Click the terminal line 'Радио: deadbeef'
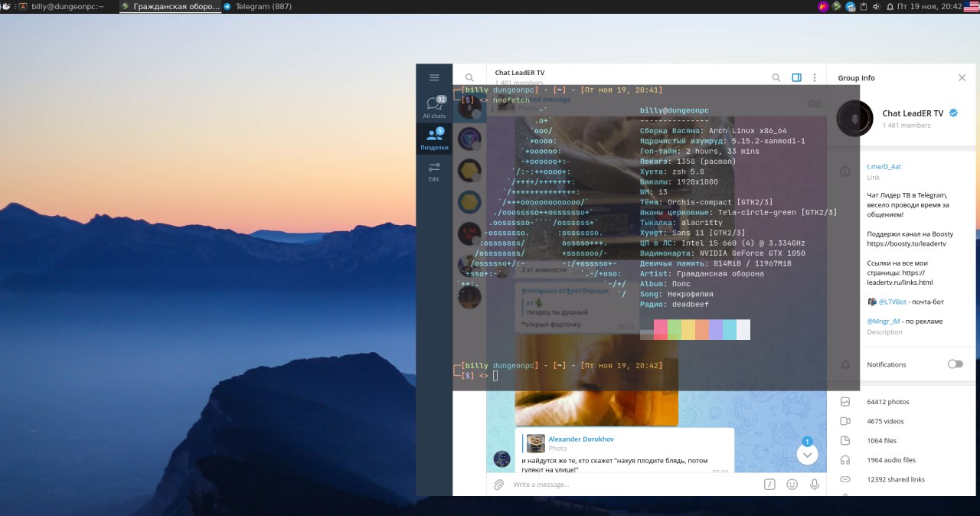The image size is (980, 516). tap(675, 304)
